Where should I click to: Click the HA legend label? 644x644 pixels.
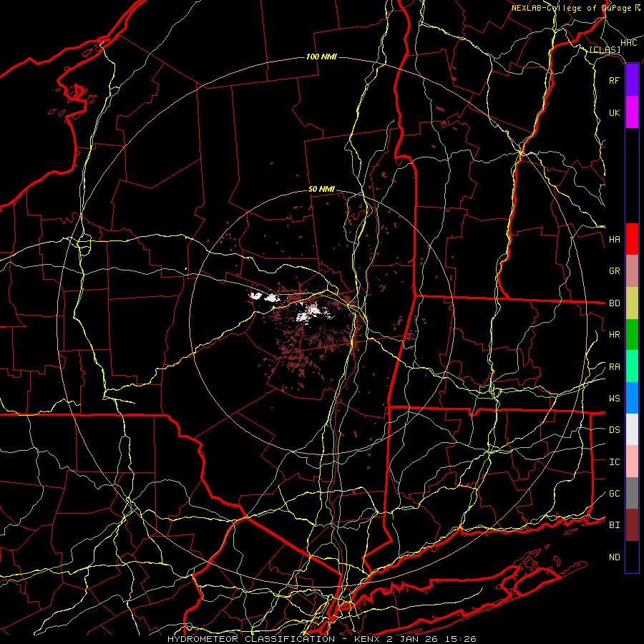614,240
